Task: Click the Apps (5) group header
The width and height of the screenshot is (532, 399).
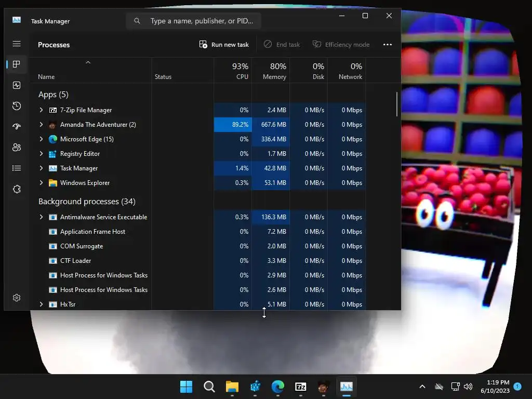Action: [x=54, y=95]
